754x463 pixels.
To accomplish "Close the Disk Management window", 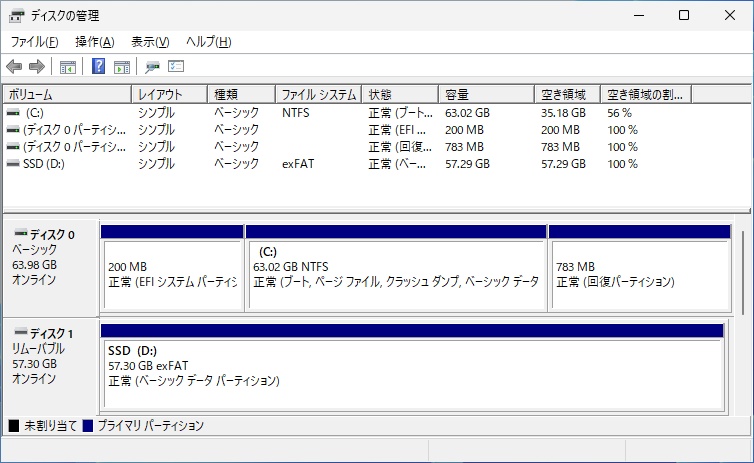I will click(x=729, y=15).
